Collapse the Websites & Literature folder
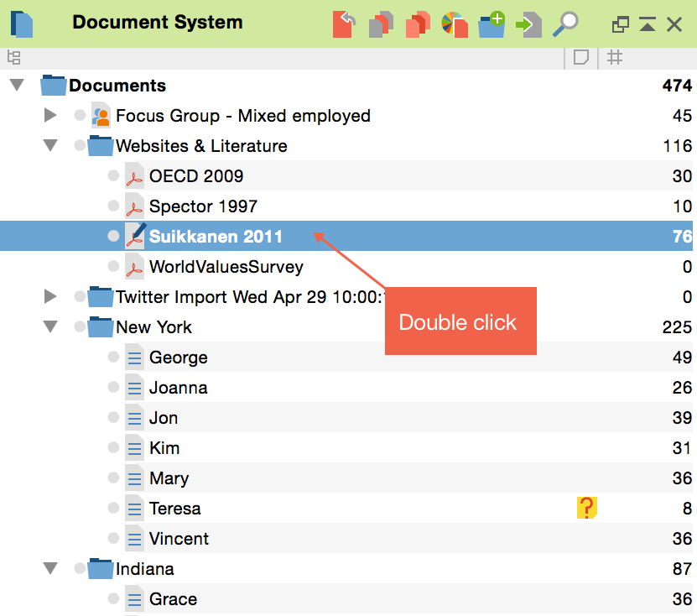 tap(50, 146)
